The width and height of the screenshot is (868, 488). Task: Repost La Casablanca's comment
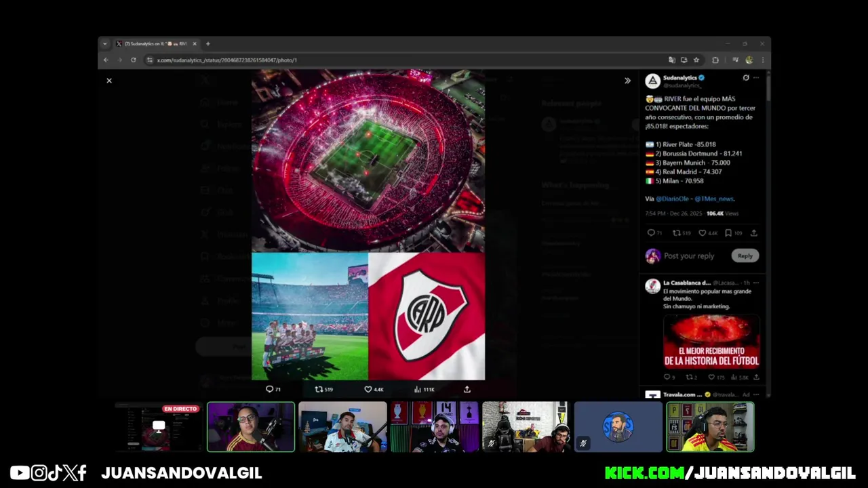pyautogui.click(x=691, y=378)
